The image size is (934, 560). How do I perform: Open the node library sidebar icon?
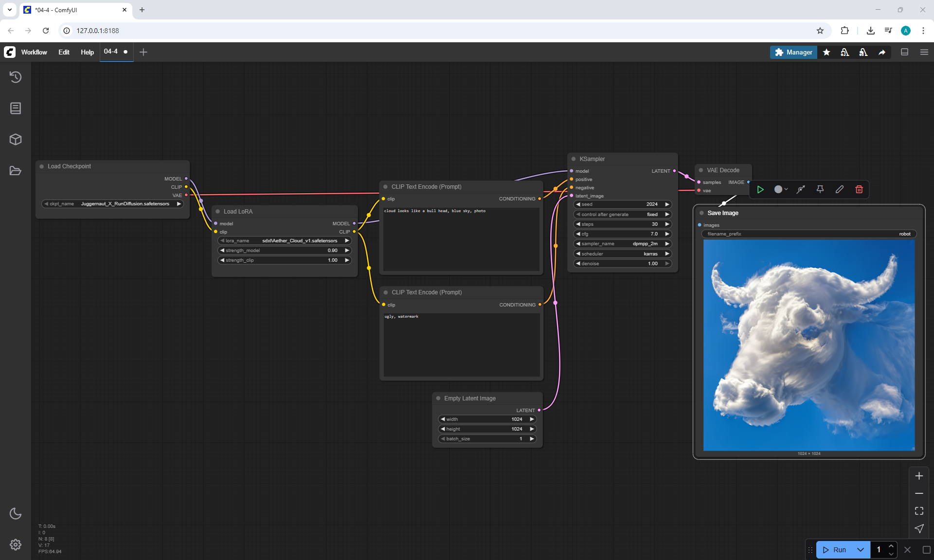16,108
